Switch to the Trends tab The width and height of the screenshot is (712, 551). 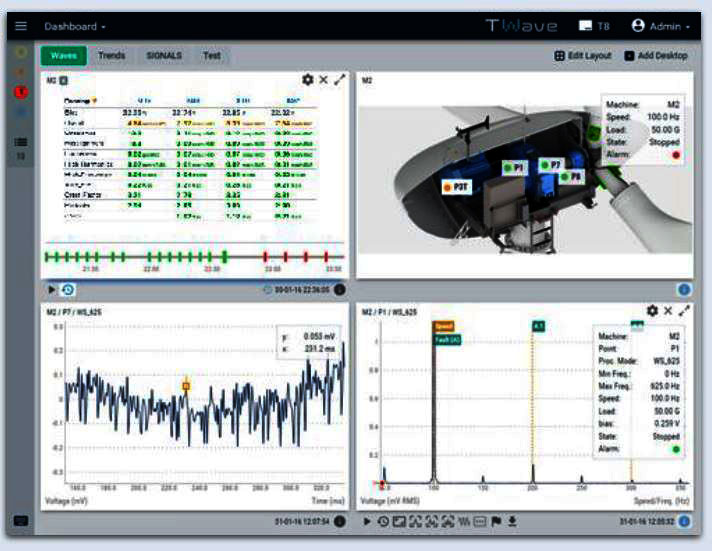click(111, 56)
